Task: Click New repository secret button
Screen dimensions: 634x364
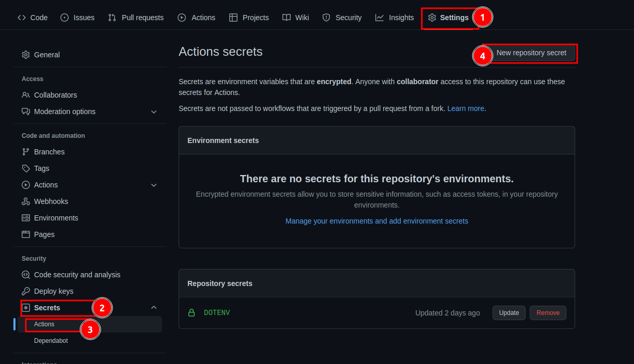Action: 531,53
